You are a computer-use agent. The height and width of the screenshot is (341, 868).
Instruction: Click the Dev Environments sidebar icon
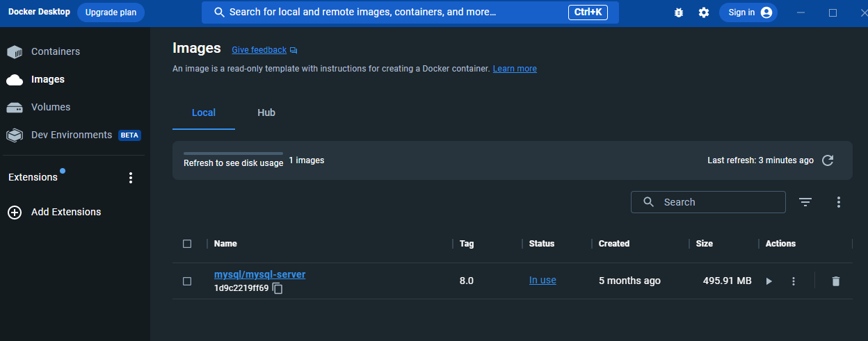tap(15, 135)
